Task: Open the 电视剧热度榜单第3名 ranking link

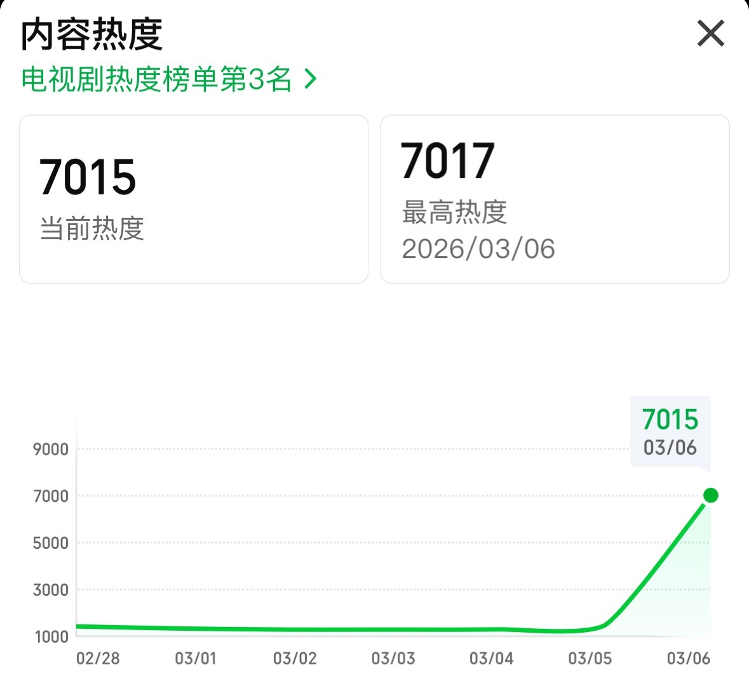Action: (x=169, y=79)
